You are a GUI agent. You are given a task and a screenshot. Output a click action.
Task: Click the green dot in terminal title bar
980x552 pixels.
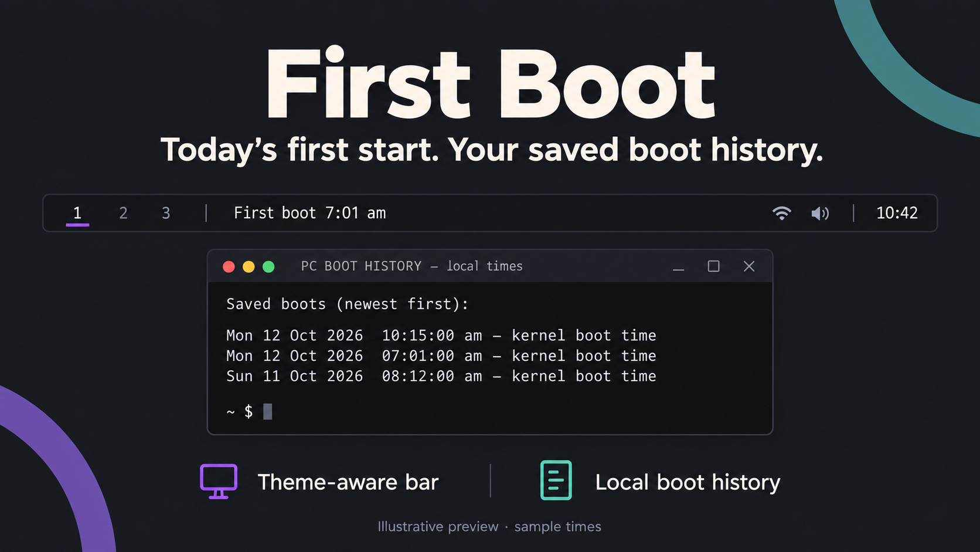click(x=268, y=267)
